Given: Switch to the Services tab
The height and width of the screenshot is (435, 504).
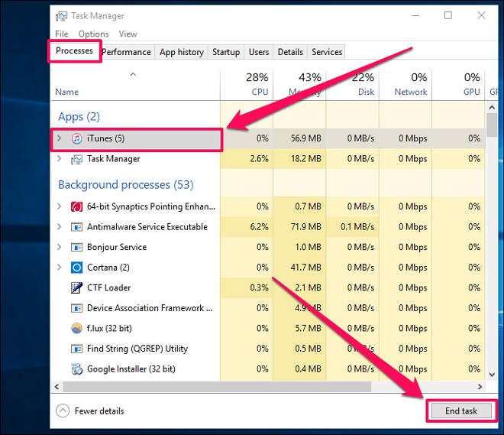Looking at the screenshot, I should point(327,52).
